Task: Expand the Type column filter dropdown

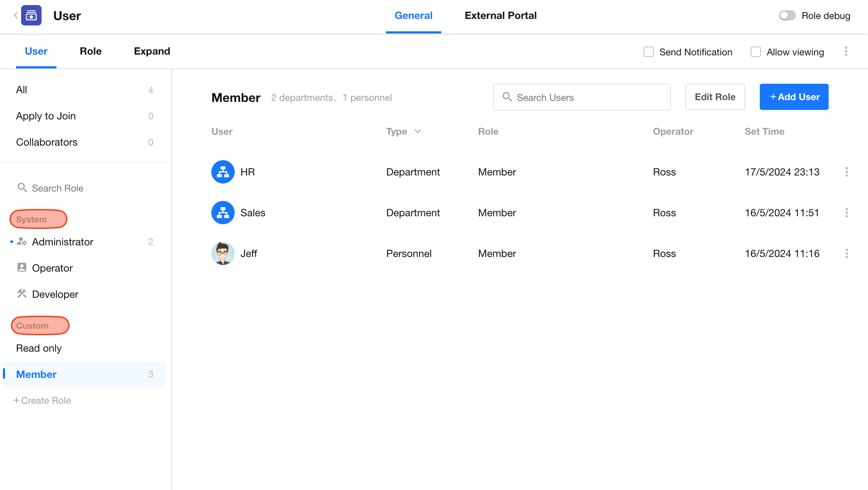Action: [x=418, y=131]
